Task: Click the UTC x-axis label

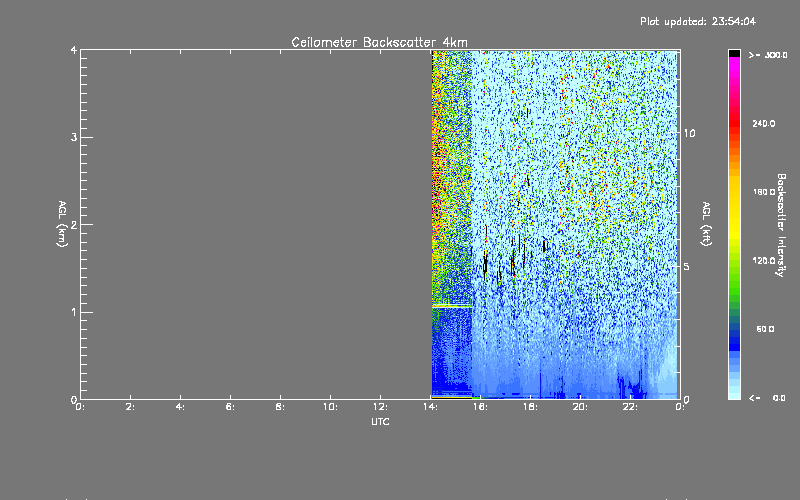Action: (380, 421)
